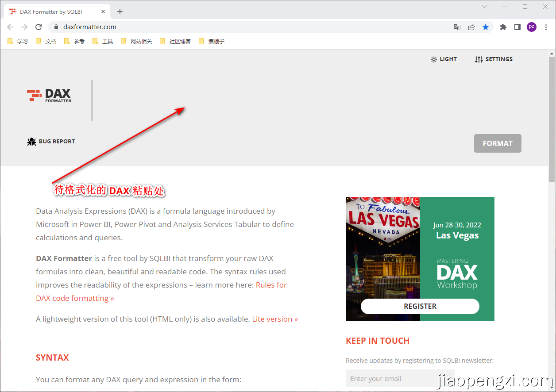Screen dimensions: 556x392
Task: Open the Extensions puzzle icon
Action: pos(503,27)
